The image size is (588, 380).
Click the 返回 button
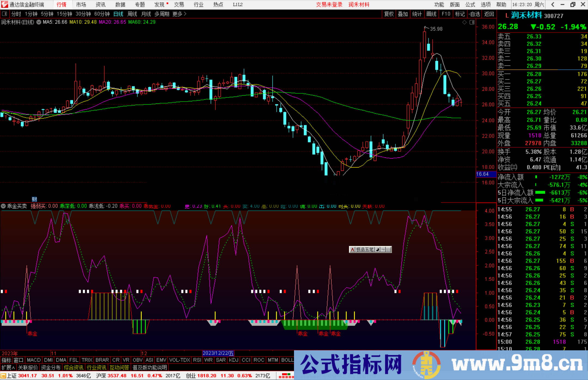coord(489,14)
